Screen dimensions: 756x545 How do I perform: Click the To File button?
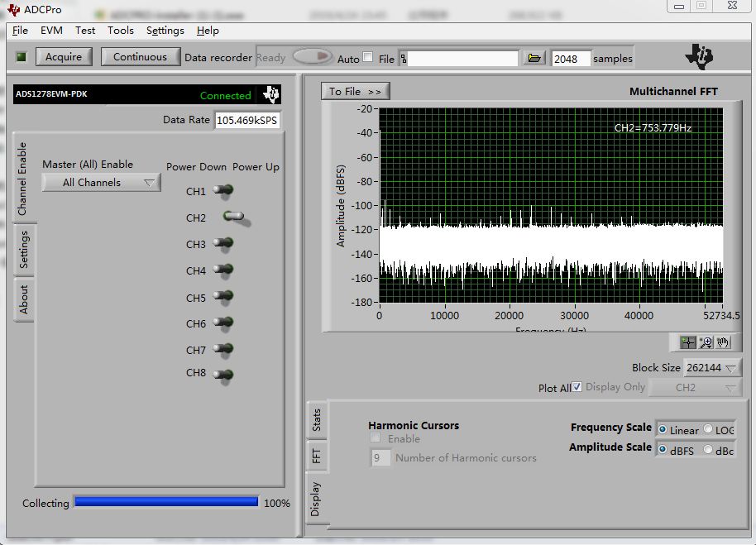pos(355,91)
